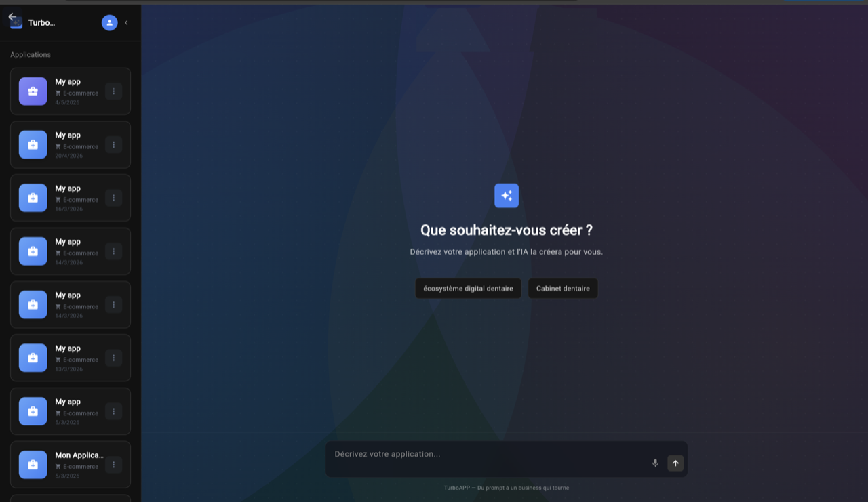
Task: Open the blue icon of app dated 13/3/2026
Action: 33,358
